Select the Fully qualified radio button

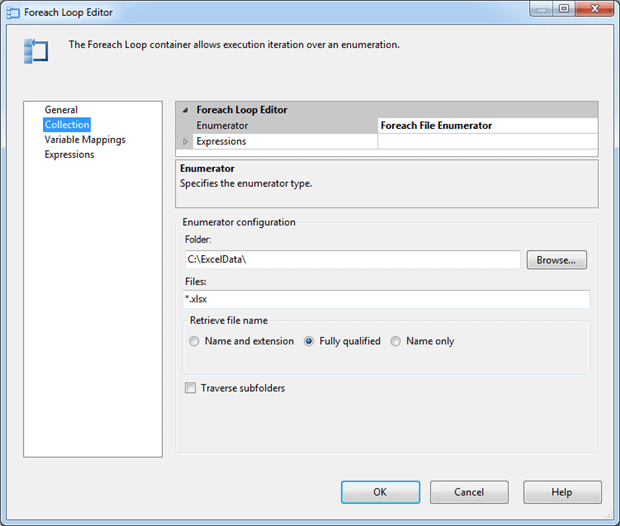(x=309, y=341)
